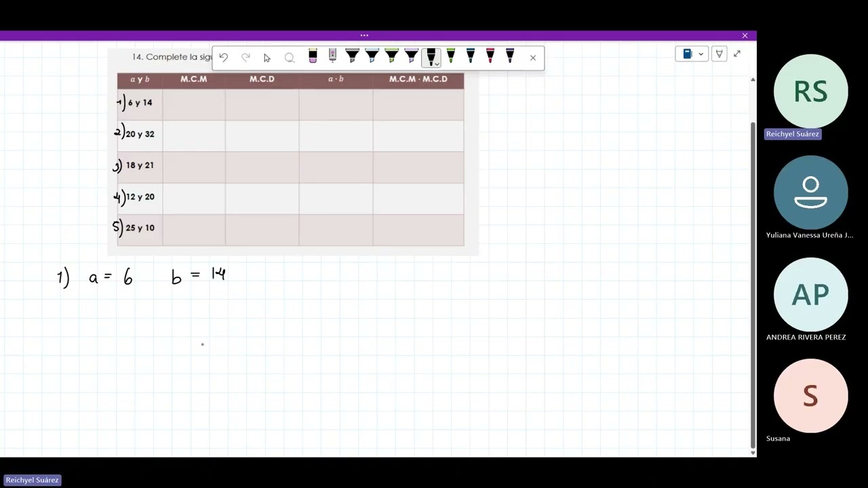Click the '12 y 20' row label
Screen dimensions: 868x488
140,197
